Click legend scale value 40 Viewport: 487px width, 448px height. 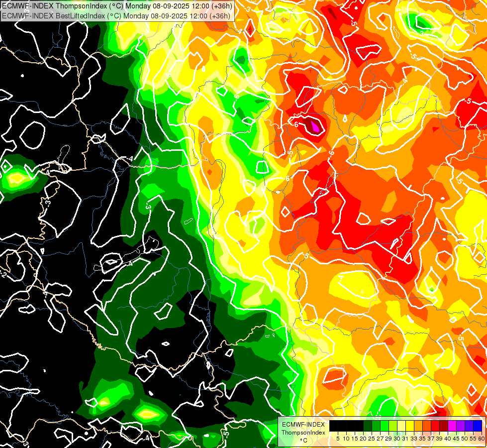click(x=448, y=439)
